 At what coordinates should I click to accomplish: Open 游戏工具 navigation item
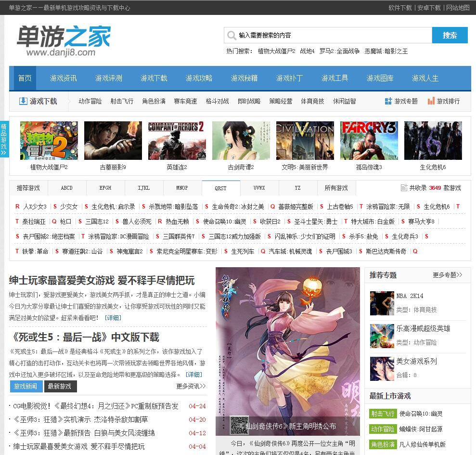point(334,78)
